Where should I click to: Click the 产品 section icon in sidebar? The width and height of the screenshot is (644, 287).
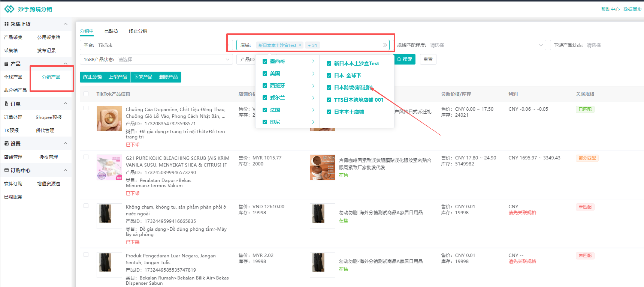(6, 64)
